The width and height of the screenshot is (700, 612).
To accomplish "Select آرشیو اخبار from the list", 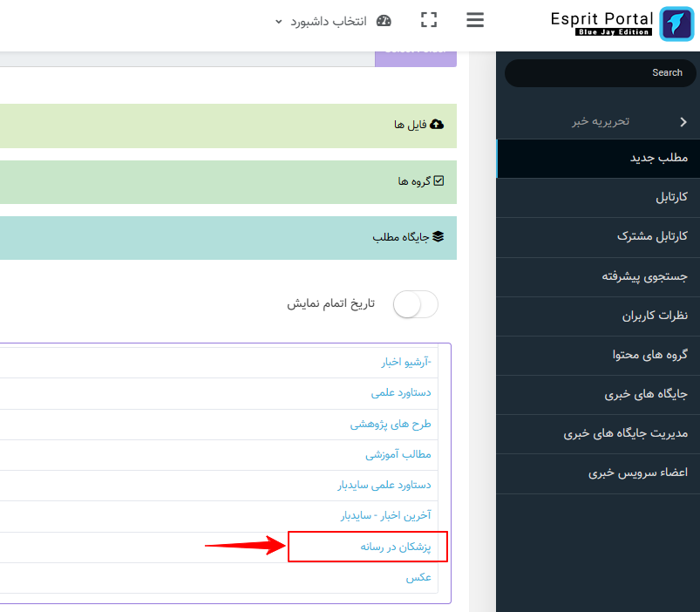I will (406, 362).
